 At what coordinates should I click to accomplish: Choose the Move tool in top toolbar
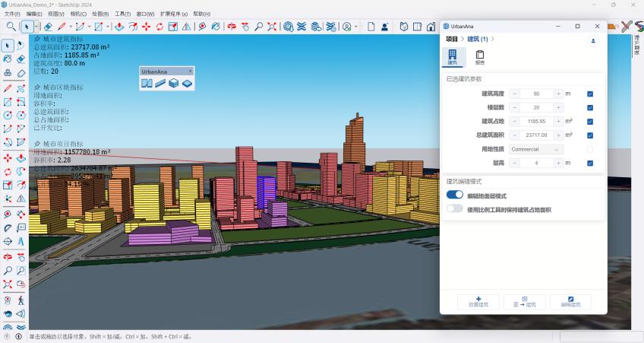147,27
